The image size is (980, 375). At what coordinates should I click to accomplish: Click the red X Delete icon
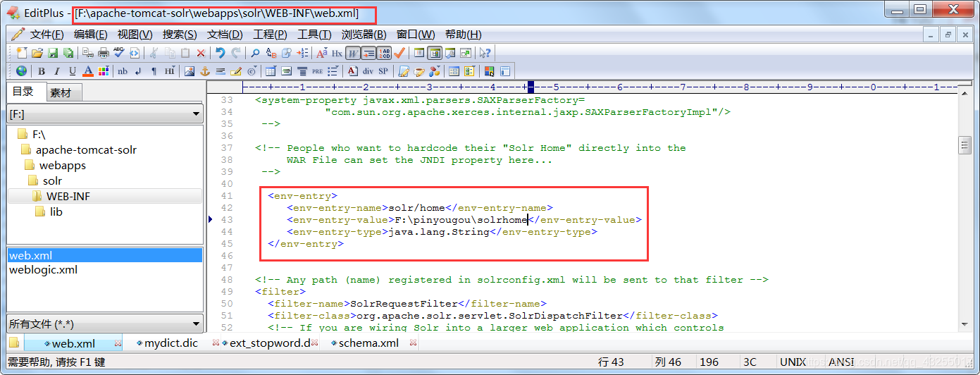tap(201, 53)
